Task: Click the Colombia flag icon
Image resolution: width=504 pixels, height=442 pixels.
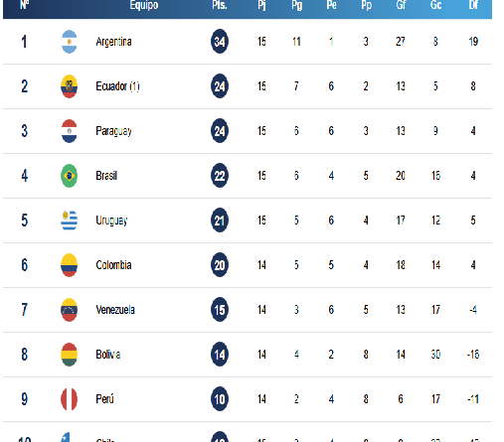Action: [x=69, y=265]
